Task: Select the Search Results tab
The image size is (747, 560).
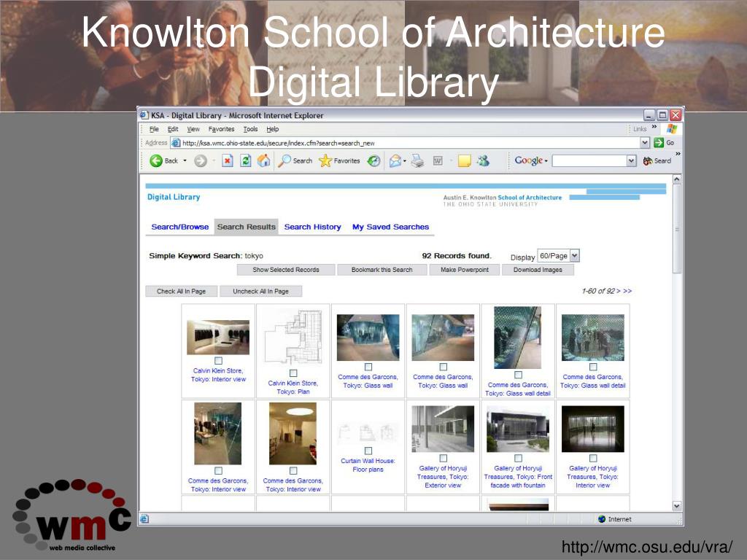Action: coord(247,227)
